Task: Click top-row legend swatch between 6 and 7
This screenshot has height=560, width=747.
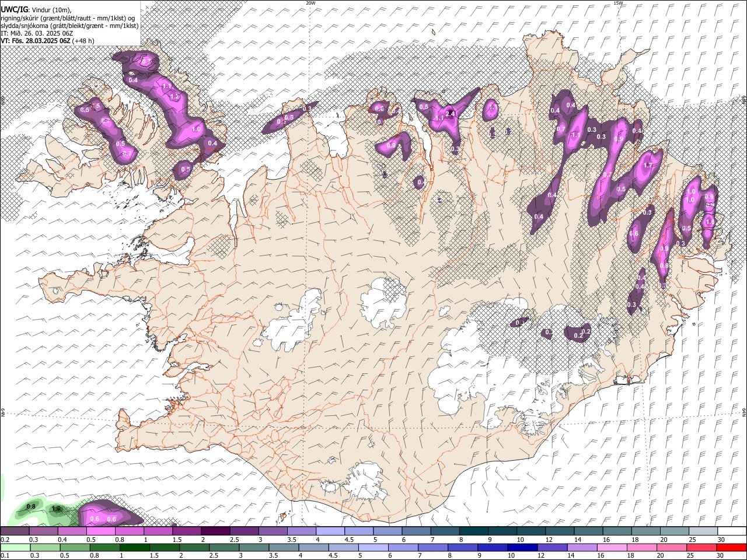Action: click(416, 531)
